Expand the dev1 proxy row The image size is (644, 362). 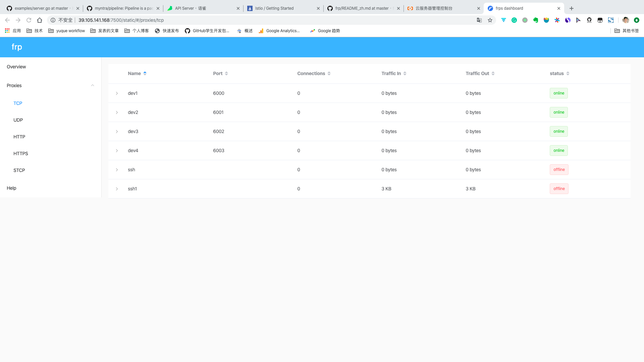pos(117,93)
